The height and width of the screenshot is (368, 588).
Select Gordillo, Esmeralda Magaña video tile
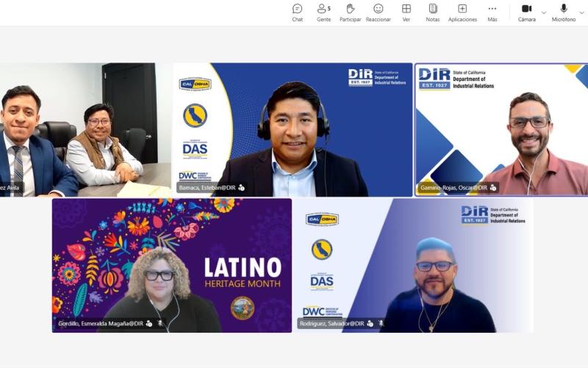click(x=172, y=266)
